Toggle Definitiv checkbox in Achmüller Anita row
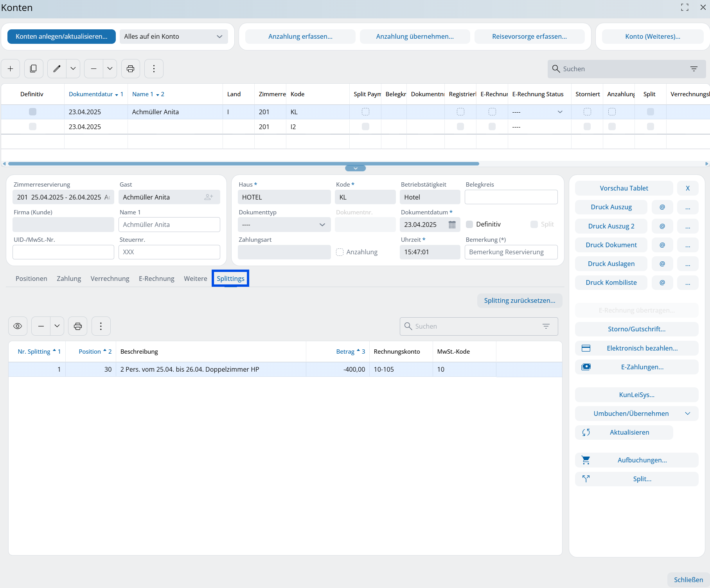The image size is (710, 588). (x=32, y=112)
